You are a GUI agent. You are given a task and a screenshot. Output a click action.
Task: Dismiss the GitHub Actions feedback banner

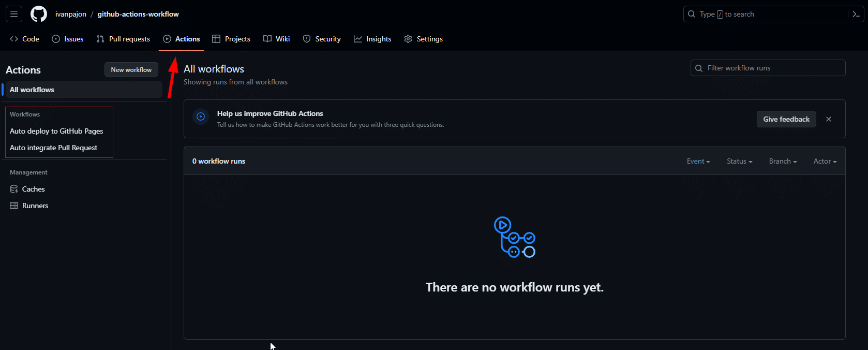[829, 119]
